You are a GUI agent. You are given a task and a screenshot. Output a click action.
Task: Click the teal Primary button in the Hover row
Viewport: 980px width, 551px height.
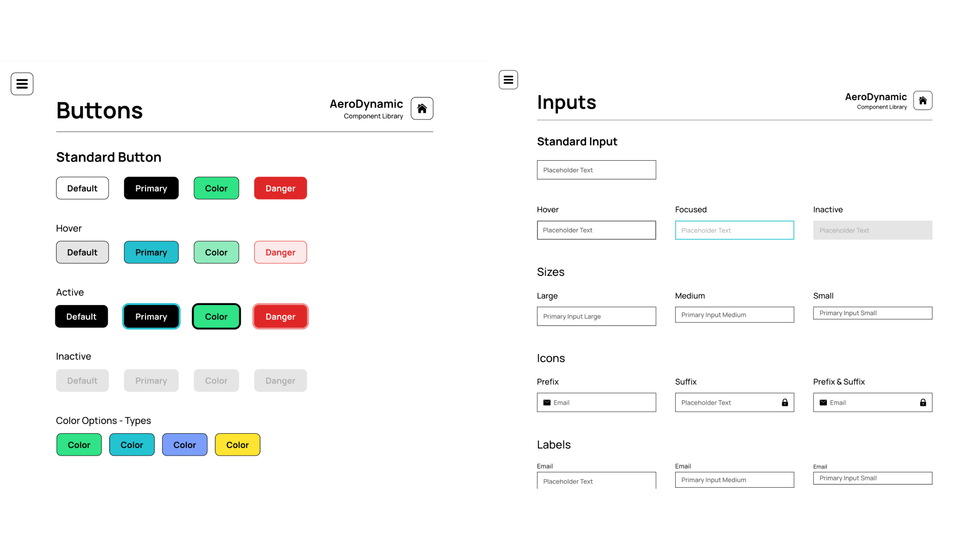point(151,252)
